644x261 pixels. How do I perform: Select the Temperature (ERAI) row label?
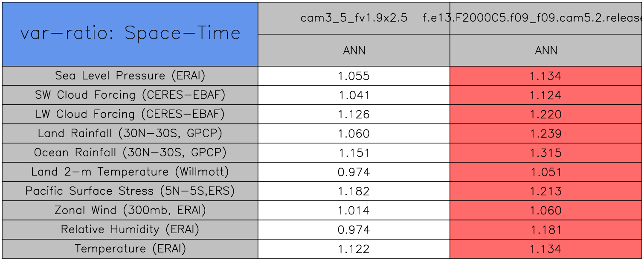130,249
